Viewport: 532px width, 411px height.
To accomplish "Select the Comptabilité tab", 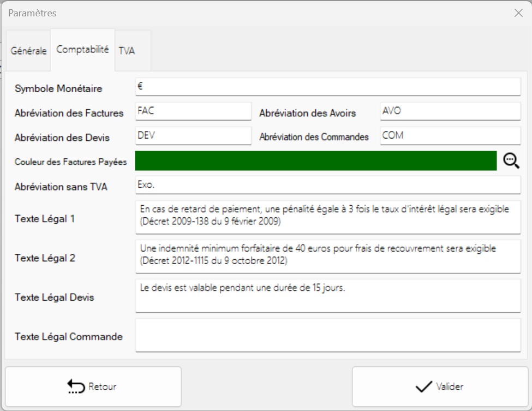I will click(x=82, y=50).
